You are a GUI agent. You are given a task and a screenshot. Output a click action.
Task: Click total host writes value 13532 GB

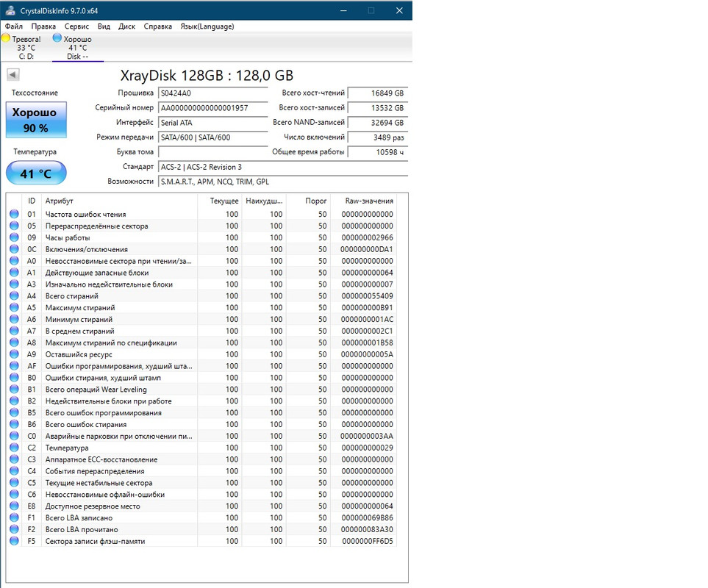[x=378, y=108]
